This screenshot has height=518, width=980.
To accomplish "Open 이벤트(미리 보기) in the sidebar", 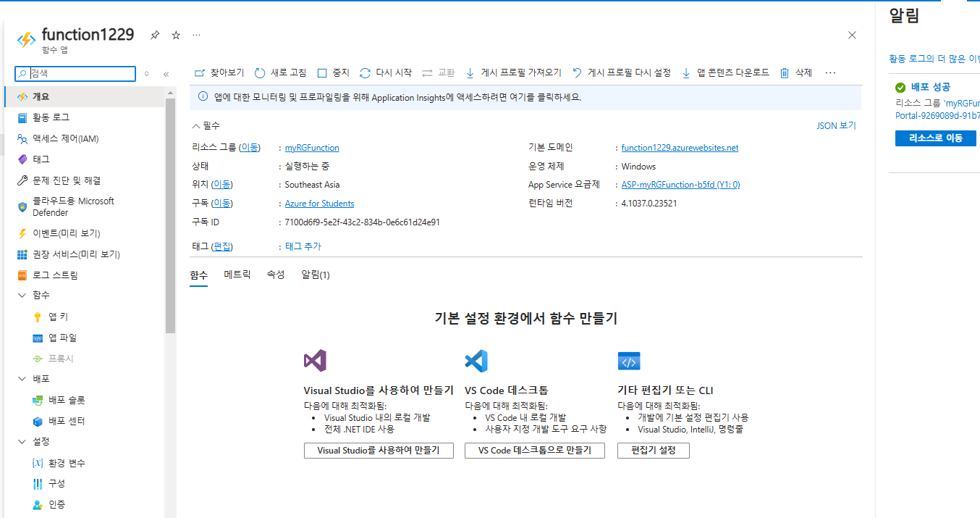I will [84, 233].
